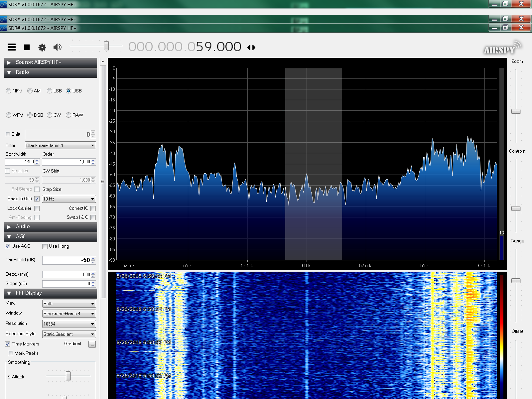Open the Spectrum Style dropdown
This screenshot has width=532, height=399.
click(69, 334)
